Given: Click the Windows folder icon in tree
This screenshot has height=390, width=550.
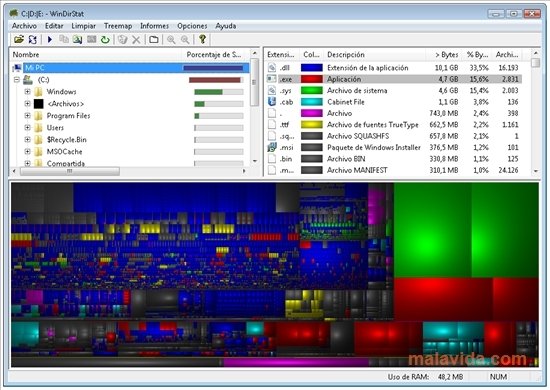Looking at the screenshot, I should click(38, 92).
